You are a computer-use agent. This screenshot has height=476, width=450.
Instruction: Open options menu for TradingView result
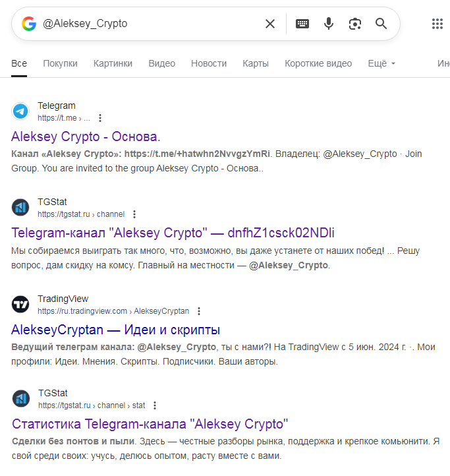point(199,311)
